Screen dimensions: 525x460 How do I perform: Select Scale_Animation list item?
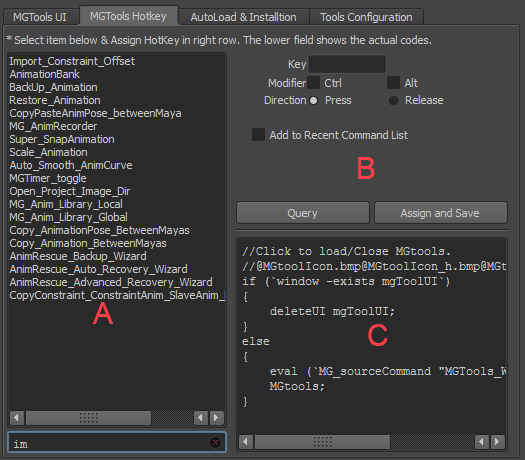tap(49, 152)
